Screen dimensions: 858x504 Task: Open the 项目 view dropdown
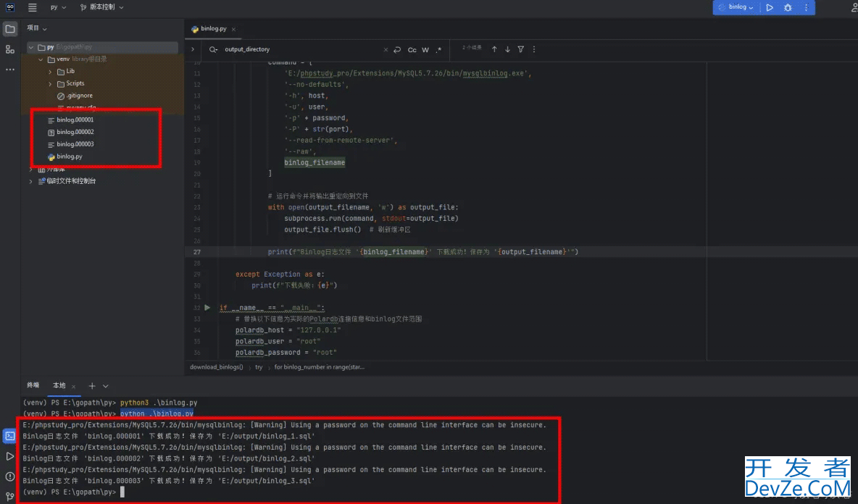[37, 28]
